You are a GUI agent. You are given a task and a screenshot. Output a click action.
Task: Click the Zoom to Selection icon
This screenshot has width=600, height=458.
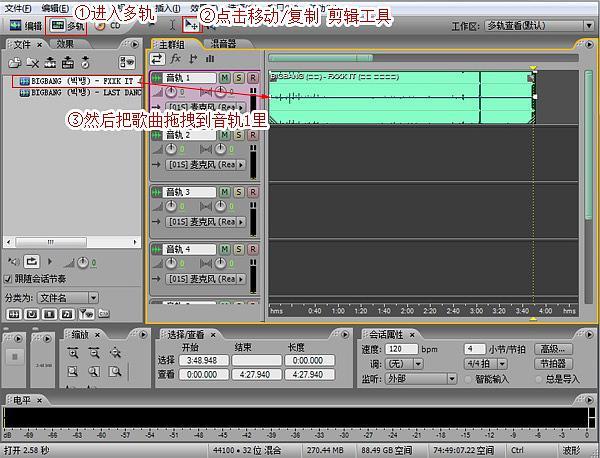pyautogui.click(x=73, y=371)
